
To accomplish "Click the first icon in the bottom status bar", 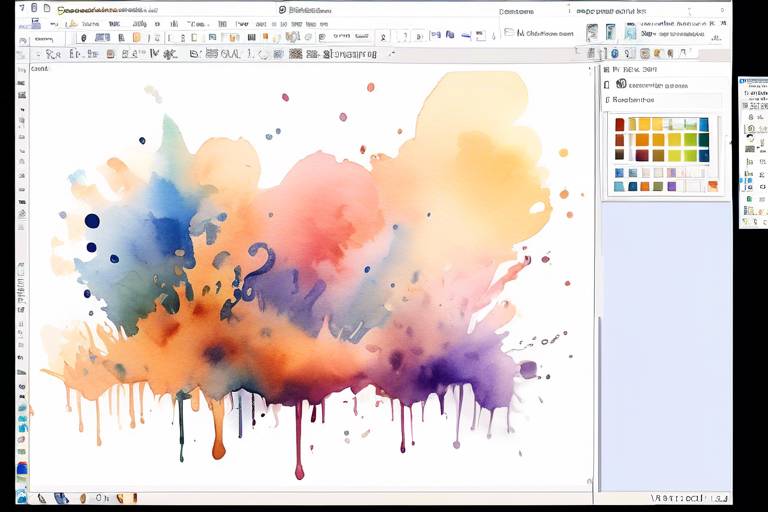I will point(42,498).
